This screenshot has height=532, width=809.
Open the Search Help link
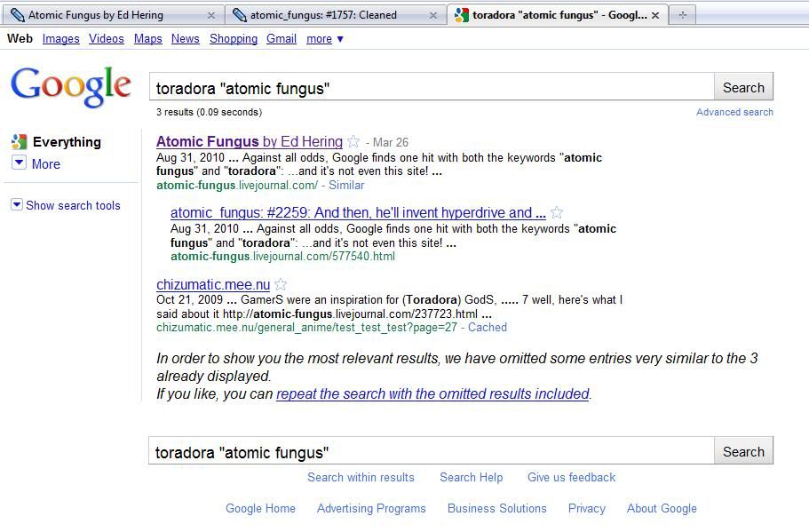pyautogui.click(x=471, y=477)
